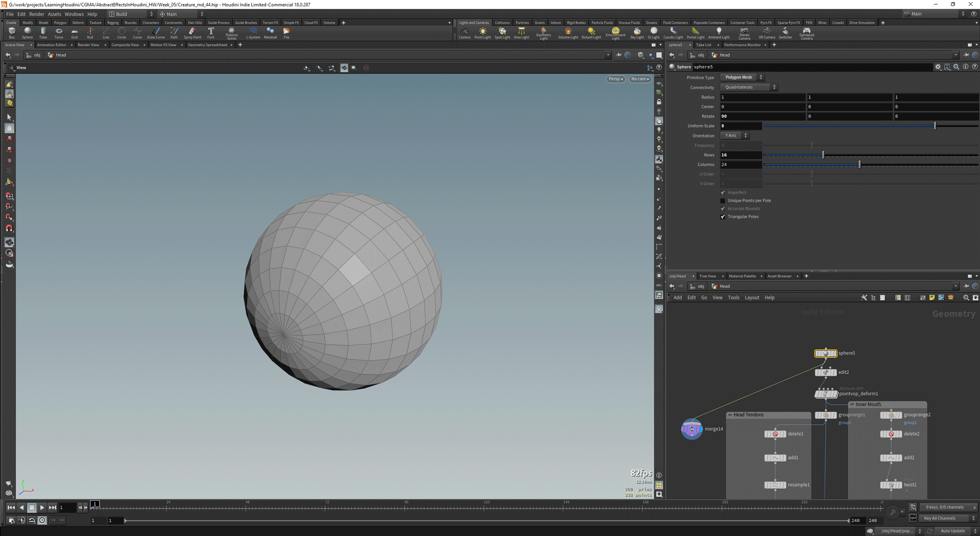This screenshot has width=980, height=536.
Task: Add a Camera from the lights shelf
Action: [x=464, y=33]
